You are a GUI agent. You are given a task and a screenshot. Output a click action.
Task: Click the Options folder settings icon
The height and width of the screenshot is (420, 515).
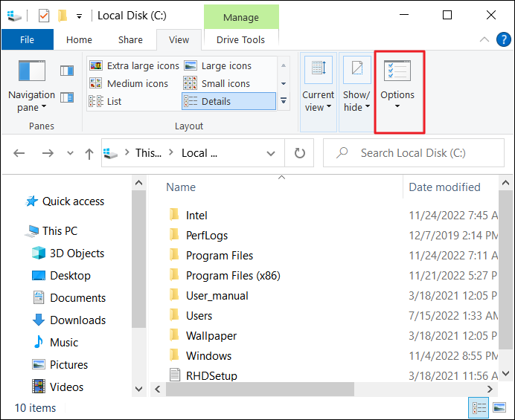(397, 71)
